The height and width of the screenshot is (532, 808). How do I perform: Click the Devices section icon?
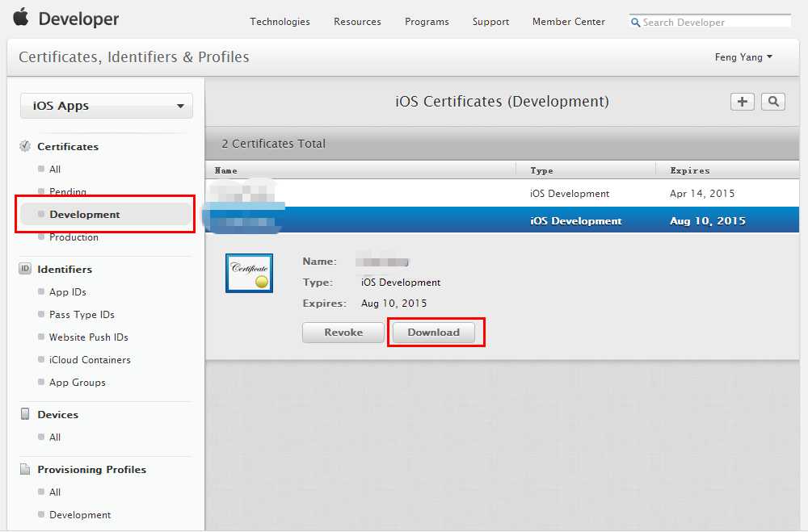25,414
